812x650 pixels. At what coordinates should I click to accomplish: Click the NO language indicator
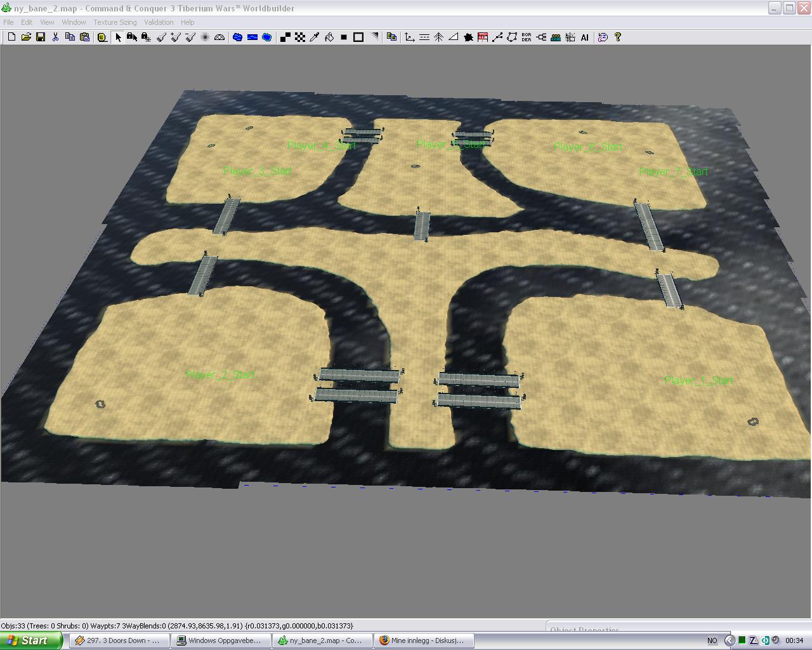tap(712, 640)
